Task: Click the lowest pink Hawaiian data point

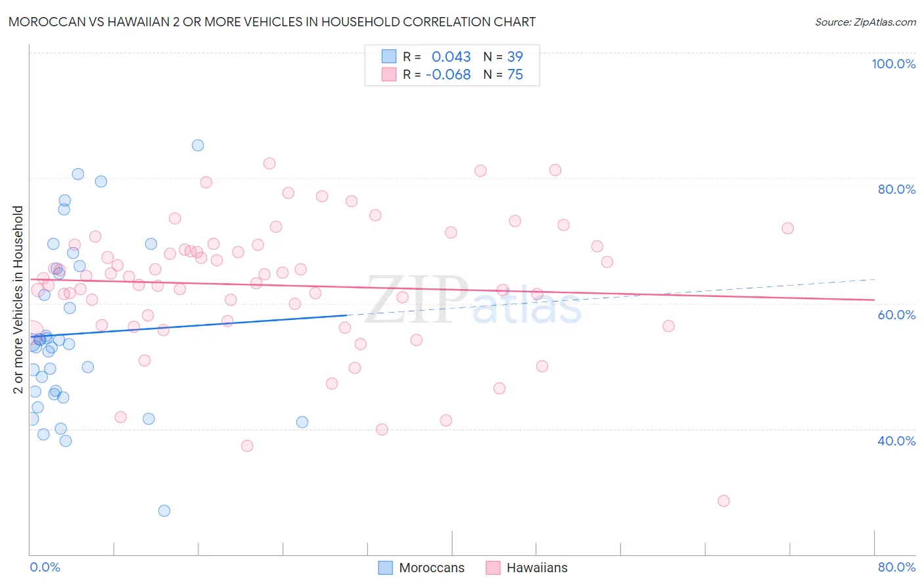Action: [724, 501]
